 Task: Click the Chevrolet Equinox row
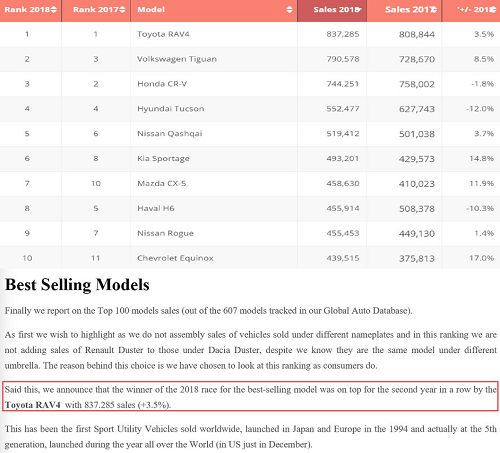[250, 257]
